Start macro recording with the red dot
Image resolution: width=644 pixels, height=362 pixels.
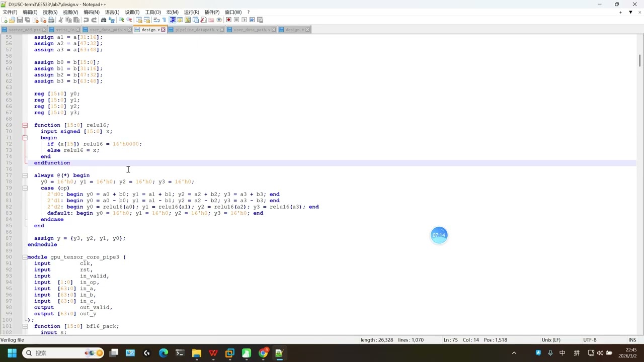(x=228, y=20)
